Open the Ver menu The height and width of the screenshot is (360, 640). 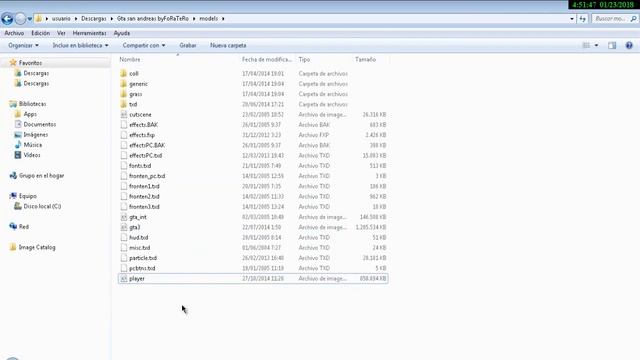(61, 33)
